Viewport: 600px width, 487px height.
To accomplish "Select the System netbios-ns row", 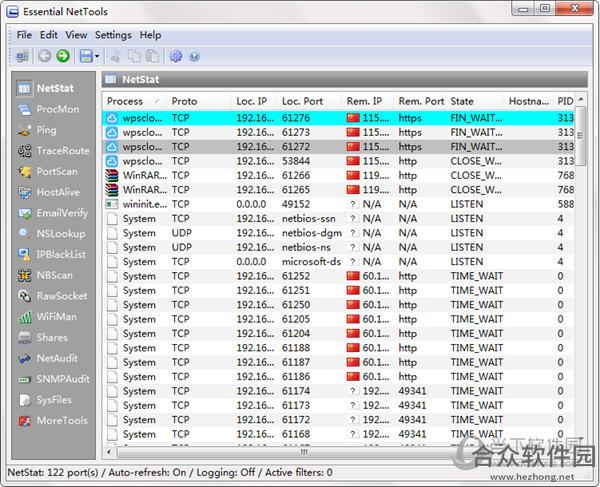I will click(x=338, y=248).
